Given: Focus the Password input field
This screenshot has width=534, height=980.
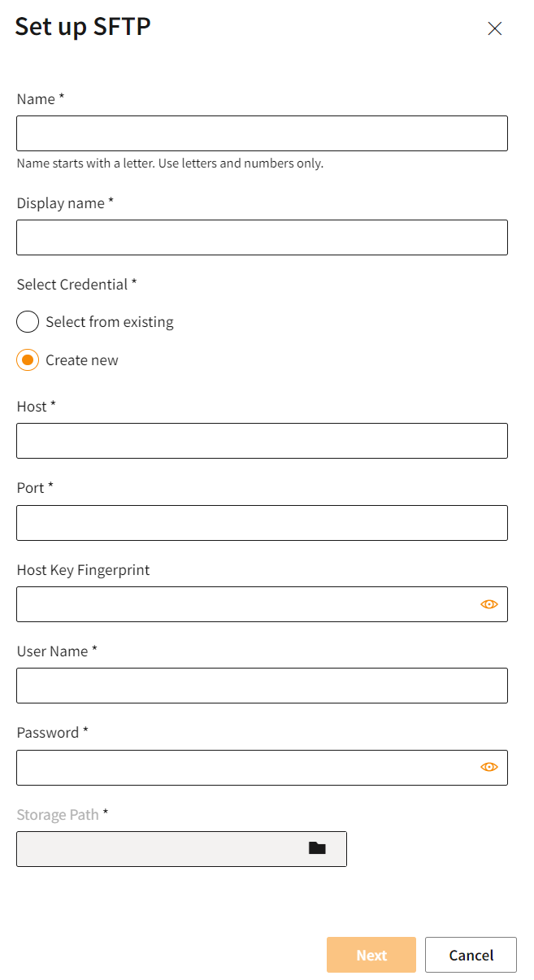Looking at the screenshot, I should tap(244, 768).
